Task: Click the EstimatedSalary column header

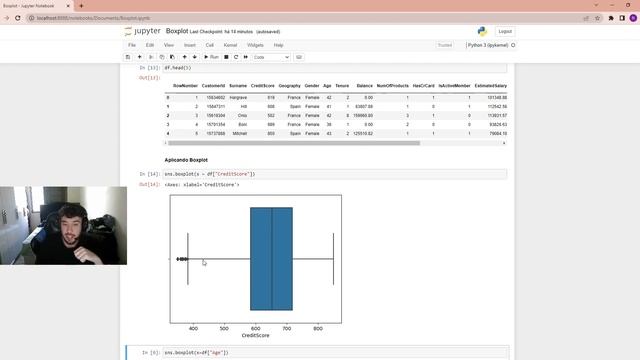Action: [x=491, y=86]
